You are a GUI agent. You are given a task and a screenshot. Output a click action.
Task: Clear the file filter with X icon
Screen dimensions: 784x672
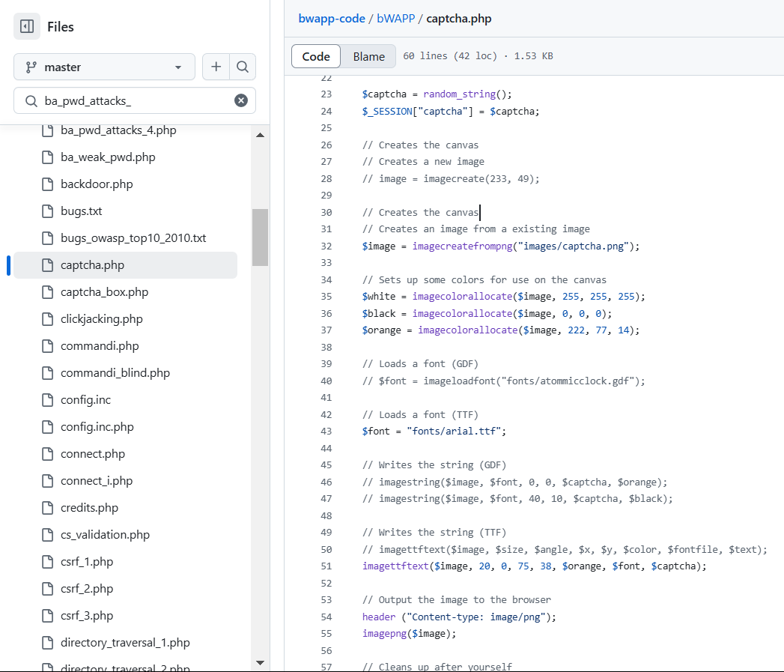click(241, 100)
